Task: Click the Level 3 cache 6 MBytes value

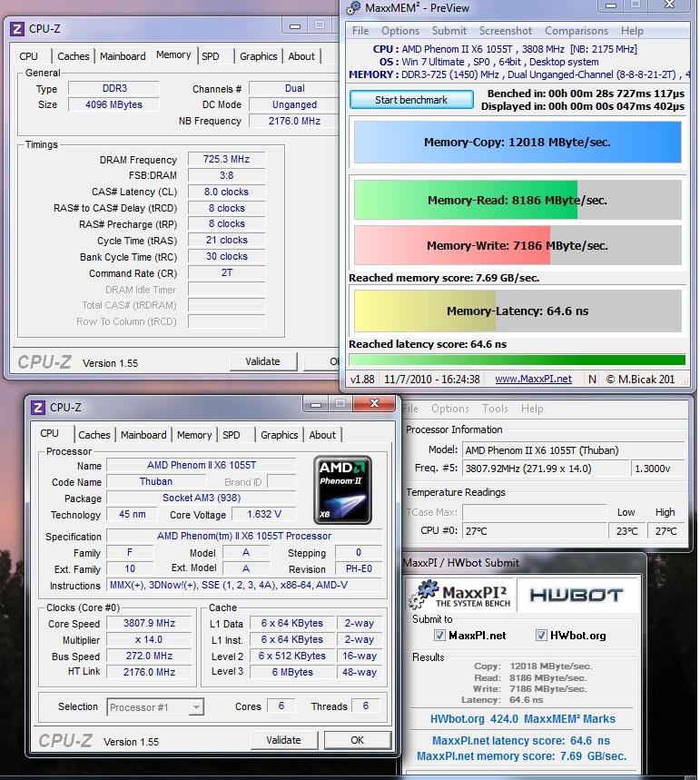Action: pyautogui.click(x=292, y=672)
